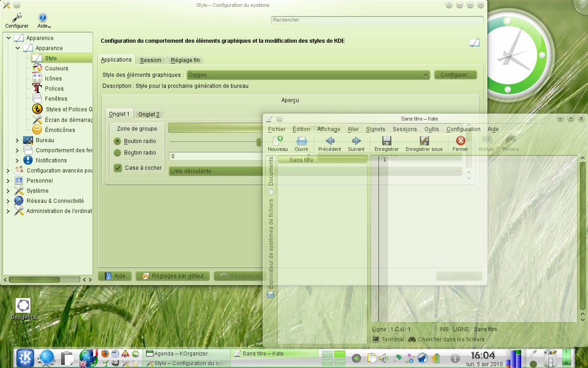The height and width of the screenshot is (368, 588).
Task: Click Enregistrer sous icon in Kate
Action: pos(424,141)
